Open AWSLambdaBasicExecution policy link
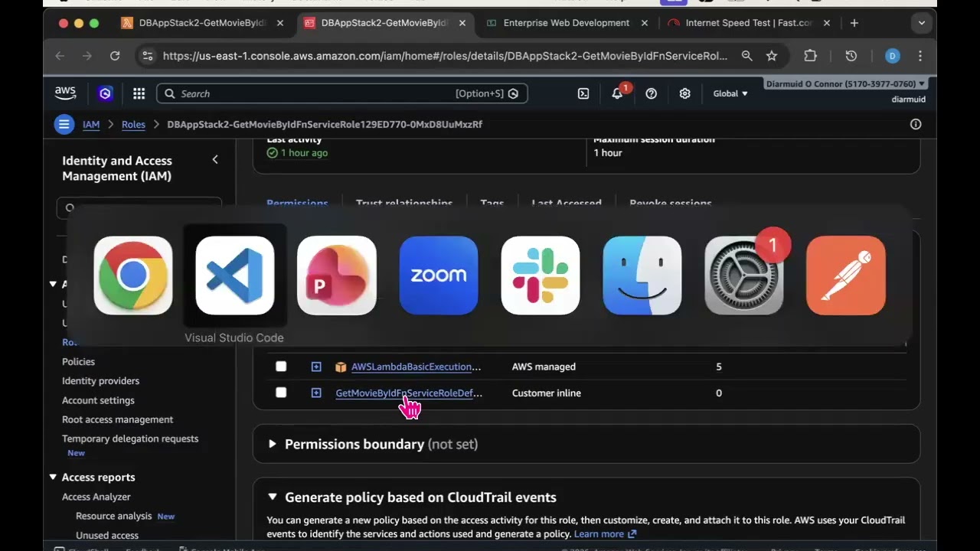This screenshot has width=980, height=551. click(416, 367)
